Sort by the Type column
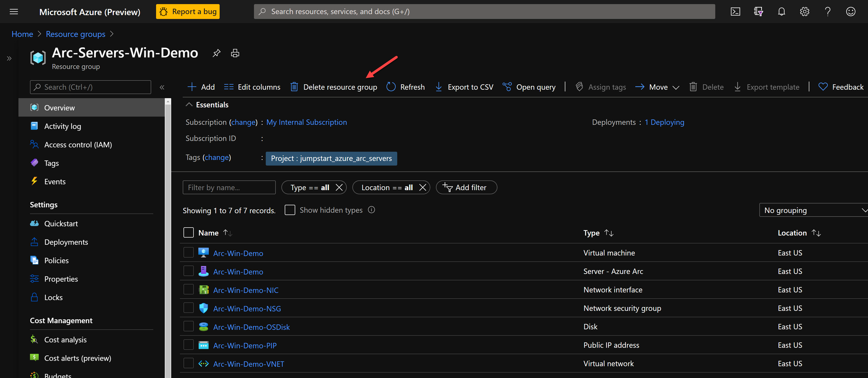 [x=598, y=233]
